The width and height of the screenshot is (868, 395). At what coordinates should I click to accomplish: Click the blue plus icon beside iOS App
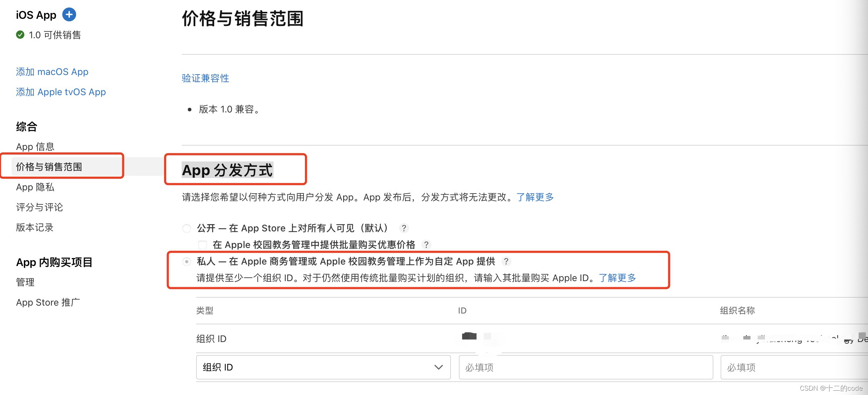69,15
